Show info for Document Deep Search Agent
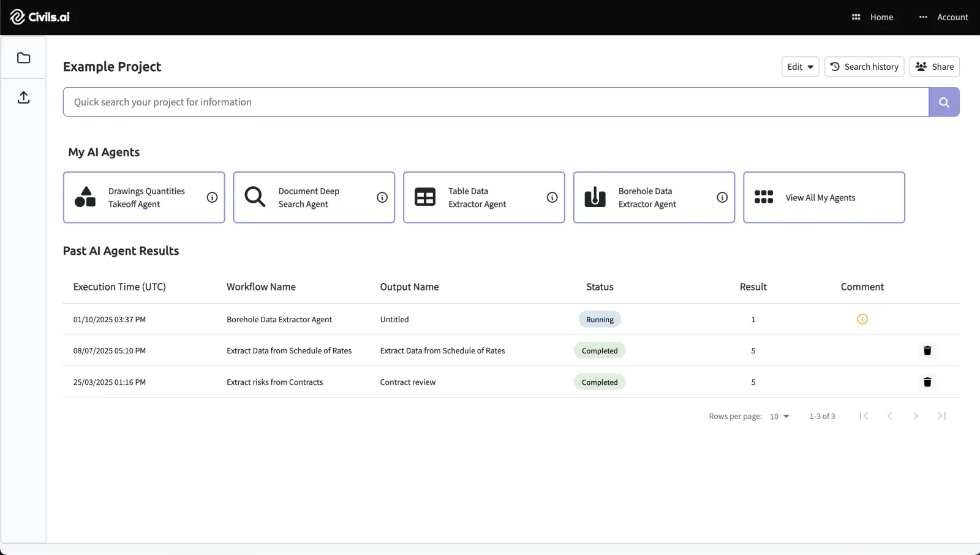This screenshot has width=980, height=555. point(382,197)
